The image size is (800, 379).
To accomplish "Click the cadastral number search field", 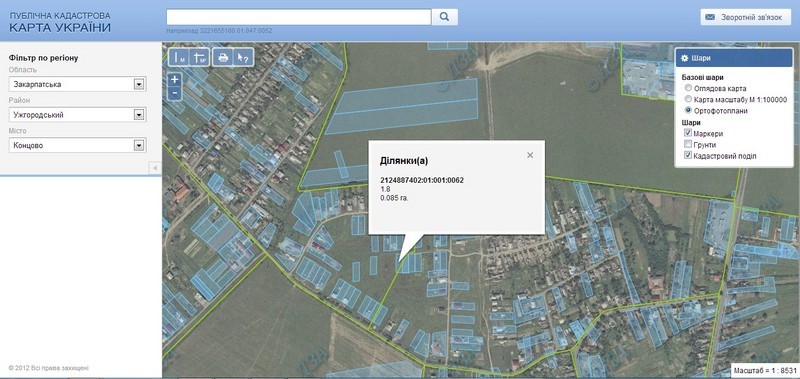I will click(299, 17).
